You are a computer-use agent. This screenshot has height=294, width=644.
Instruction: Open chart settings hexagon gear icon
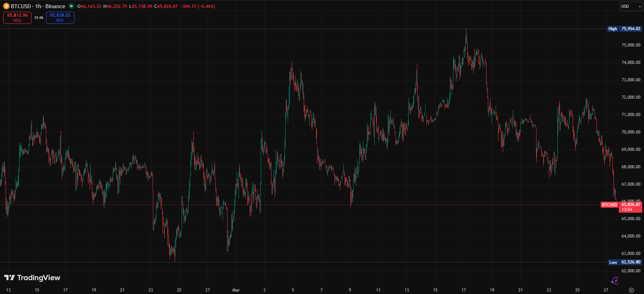tap(631, 290)
